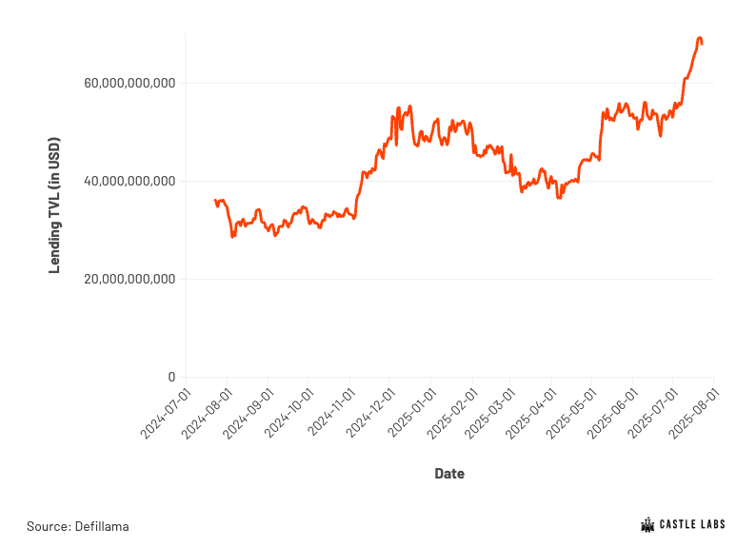The width and height of the screenshot is (756, 547).
Task: Click the Lending TVL (in USD) axis title
Action: [54, 205]
